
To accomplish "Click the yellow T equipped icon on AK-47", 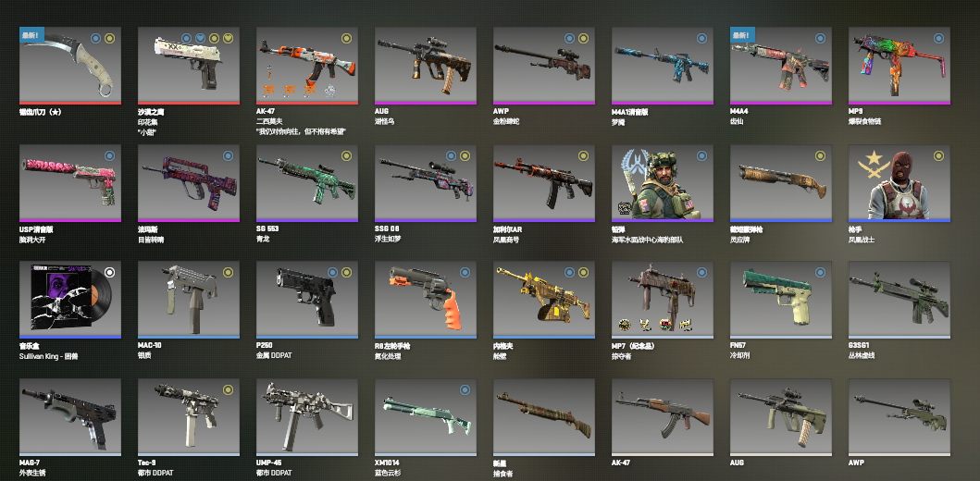I will coord(346,39).
